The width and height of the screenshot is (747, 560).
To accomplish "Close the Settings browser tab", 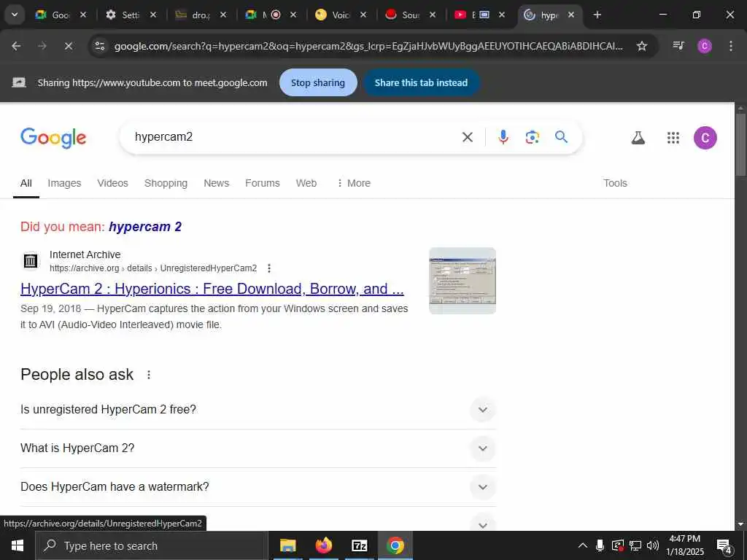I will [x=153, y=15].
